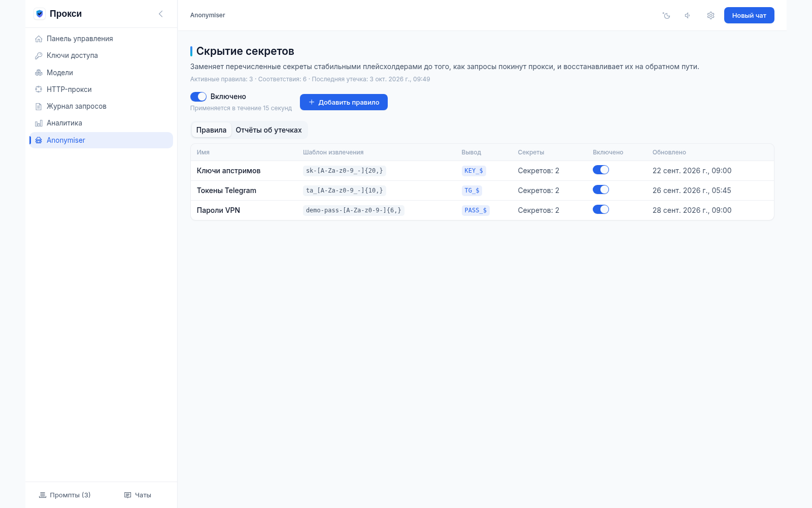Image resolution: width=812 pixels, height=508 pixels.
Task: Open Чаты at the bottom of sidebar
Action: click(138, 495)
